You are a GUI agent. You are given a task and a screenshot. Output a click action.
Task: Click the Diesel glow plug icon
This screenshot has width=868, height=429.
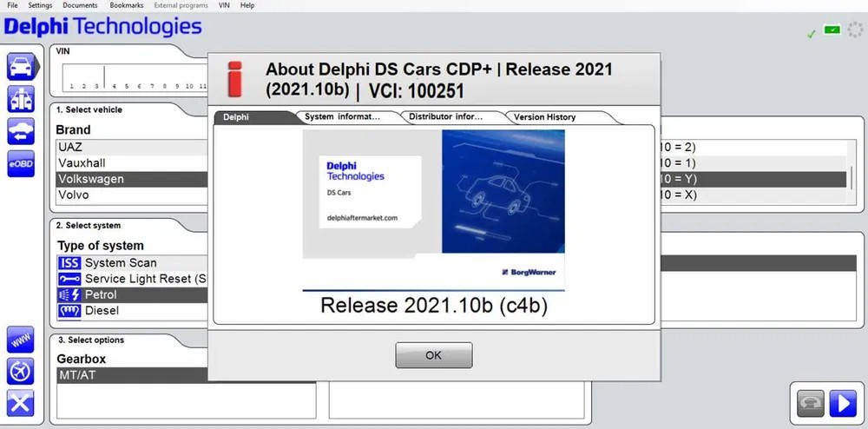pyautogui.click(x=69, y=311)
